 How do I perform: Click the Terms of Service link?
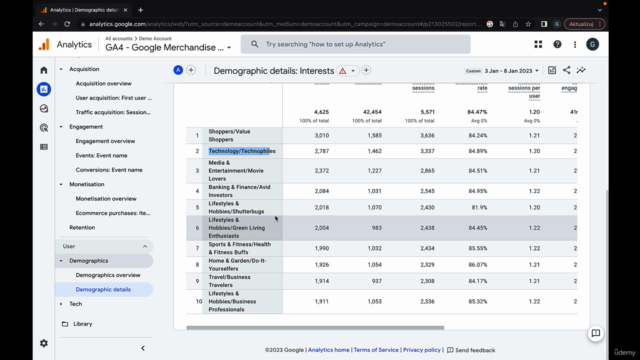376,350
